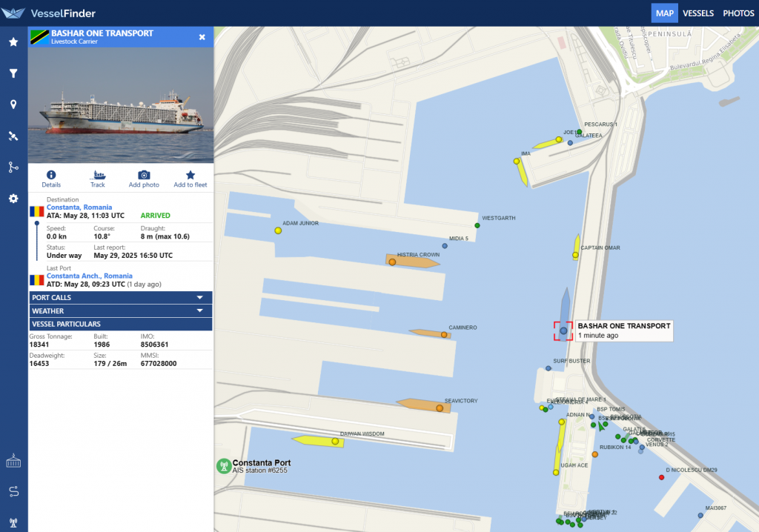
Task: Click the UGAH ACE vessel label
Action: (574, 465)
